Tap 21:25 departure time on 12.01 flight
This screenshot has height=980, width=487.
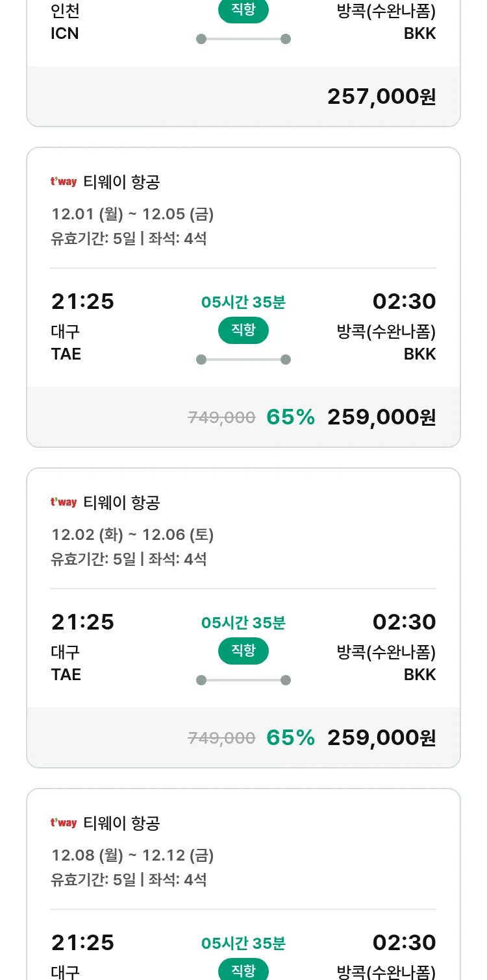82,302
